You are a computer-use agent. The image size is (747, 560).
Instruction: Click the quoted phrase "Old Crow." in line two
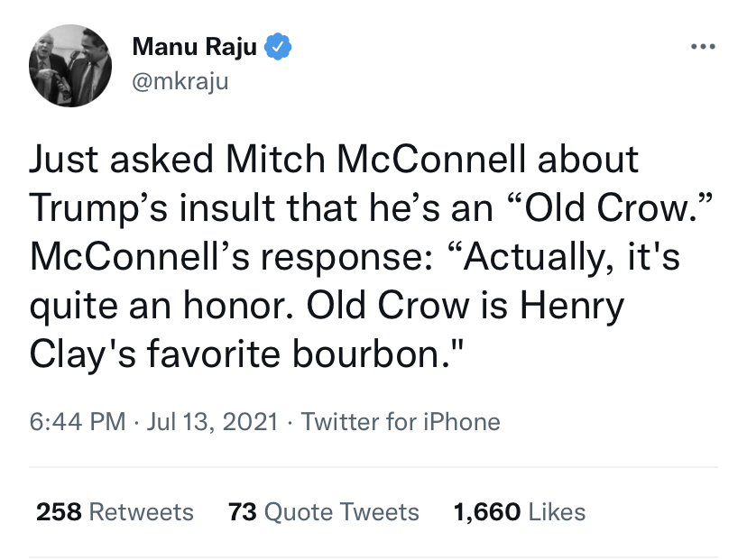[x=612, y=207]
